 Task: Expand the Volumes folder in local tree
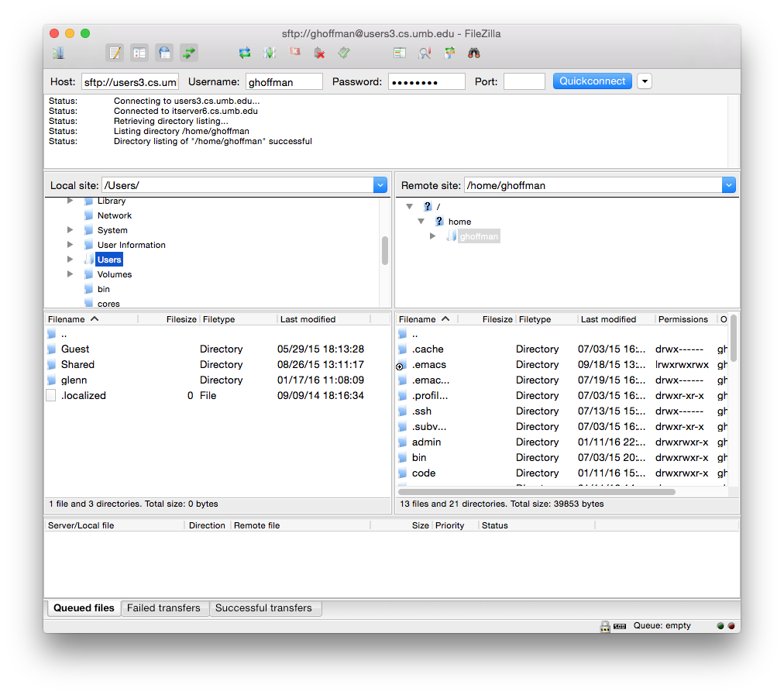[x=70, y=274]
